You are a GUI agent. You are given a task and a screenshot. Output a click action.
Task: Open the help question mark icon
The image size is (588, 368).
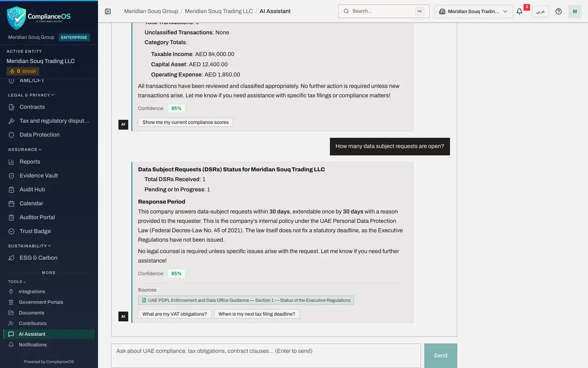(x=559, y=11)
